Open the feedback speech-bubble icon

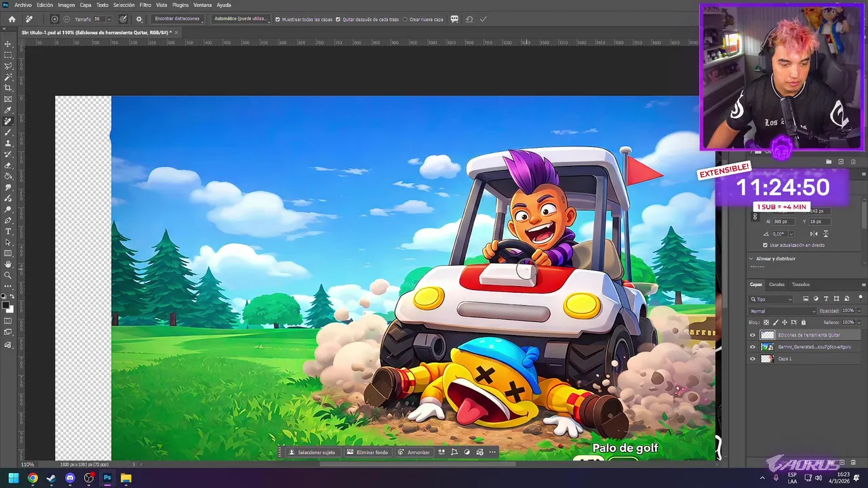coord(454,19)
